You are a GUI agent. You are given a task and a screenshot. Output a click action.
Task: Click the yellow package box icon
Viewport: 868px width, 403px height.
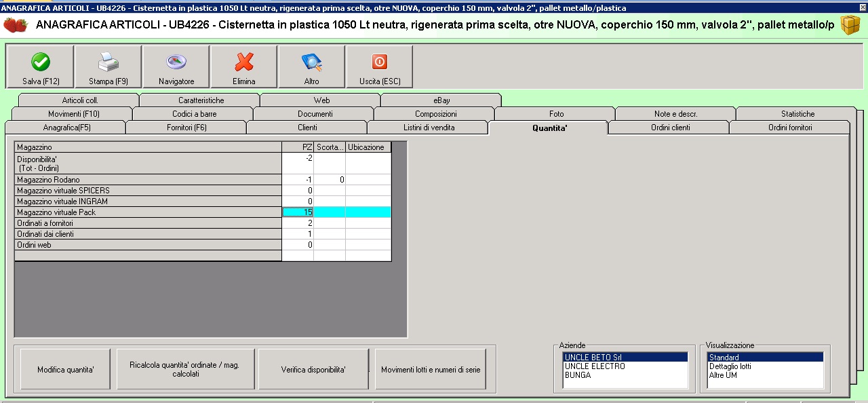[x=850, y=25]
